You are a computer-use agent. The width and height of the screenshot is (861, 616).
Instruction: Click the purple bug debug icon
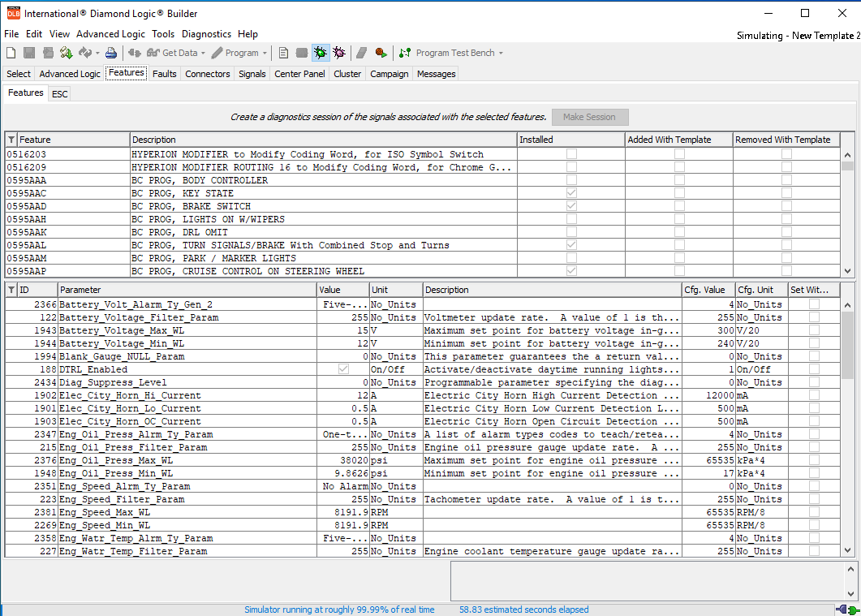[x=340, y=53]
